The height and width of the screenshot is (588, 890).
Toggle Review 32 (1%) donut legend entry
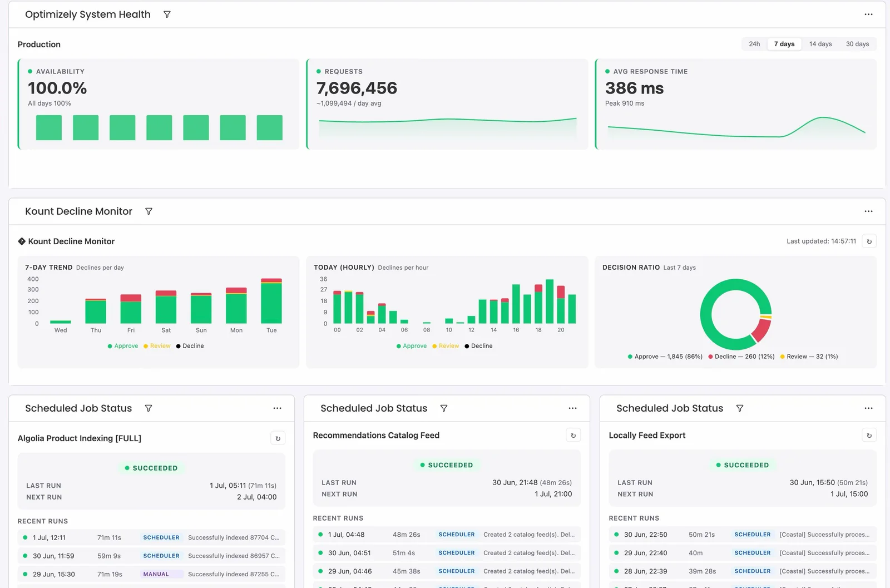tap(809, 357)
